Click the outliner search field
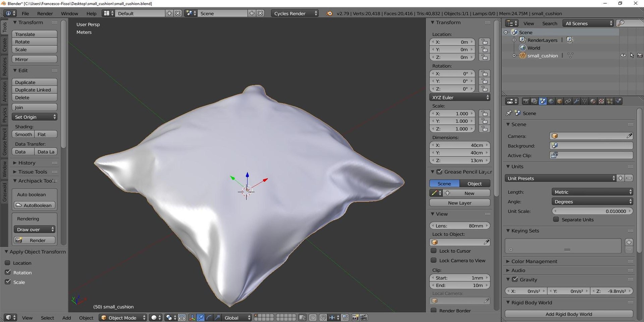Screen dimensions: 644x322 (x=631, y=23)
